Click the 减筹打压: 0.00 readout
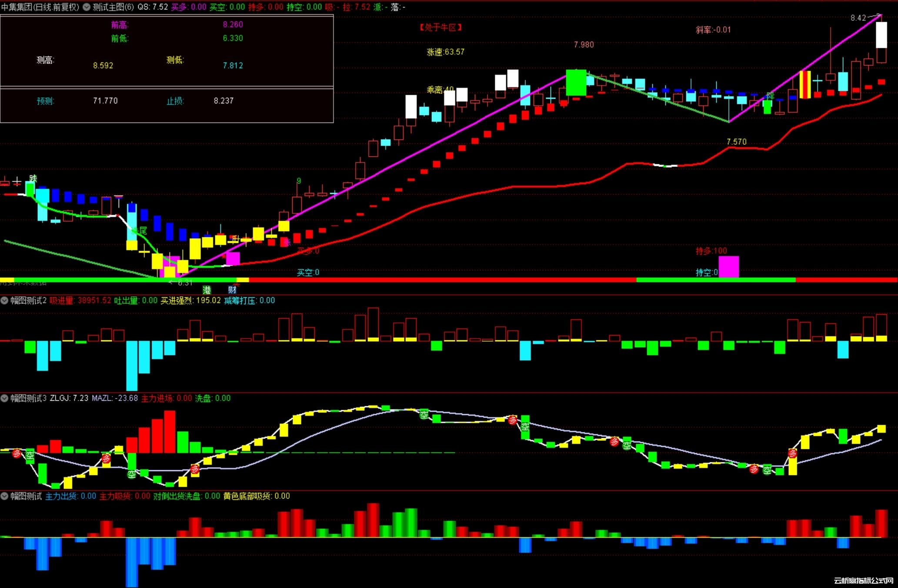The image size is (898, 588). [x=249, y=300]
